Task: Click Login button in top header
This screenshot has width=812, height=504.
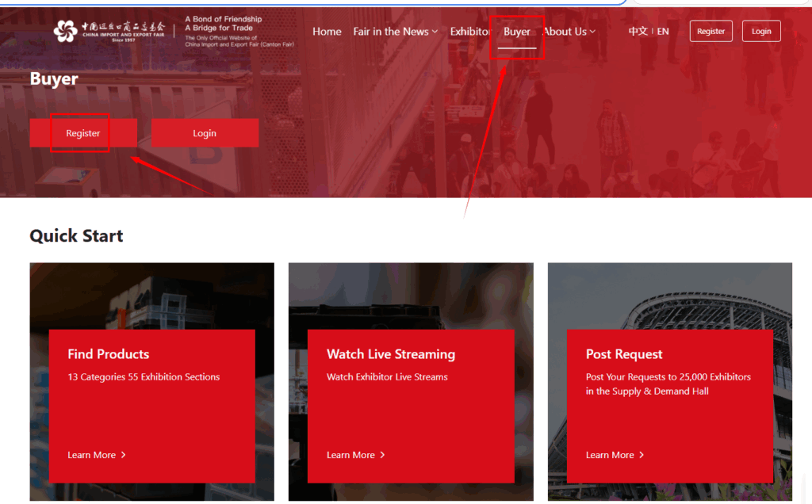Action: [x=761, y=31]
